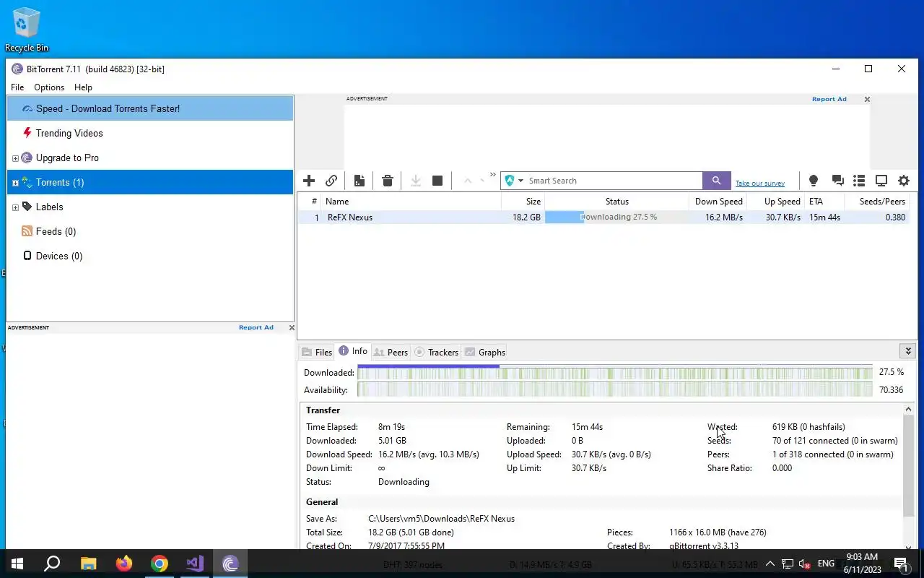Click the Downloaded pieces bar
Screen dimensions: 924x578
[615, 373]
